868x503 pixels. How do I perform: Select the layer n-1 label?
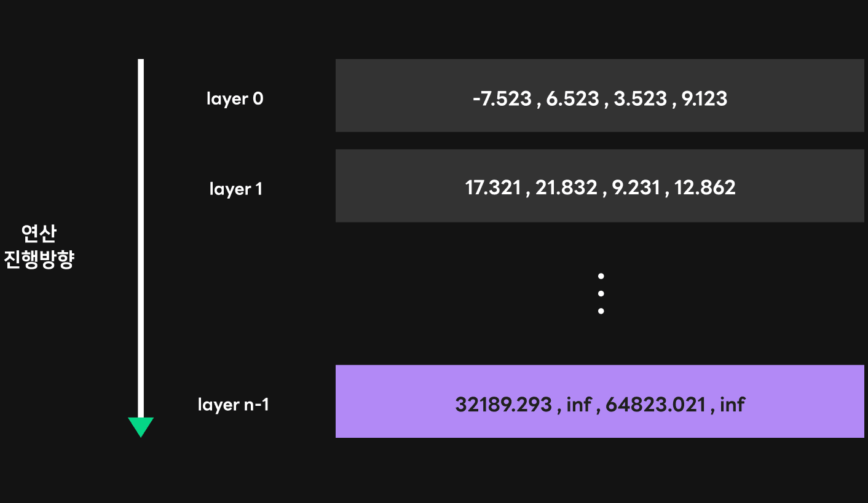point(234,405)
